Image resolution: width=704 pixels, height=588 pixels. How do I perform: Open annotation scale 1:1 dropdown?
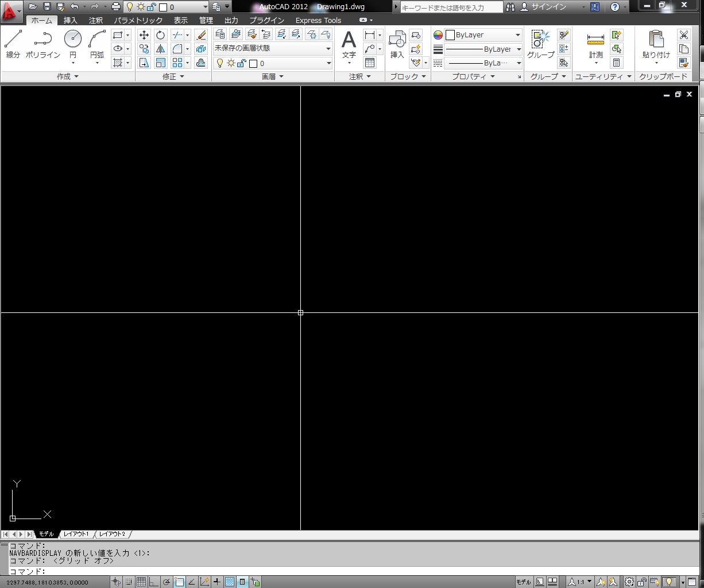[581, 582]
